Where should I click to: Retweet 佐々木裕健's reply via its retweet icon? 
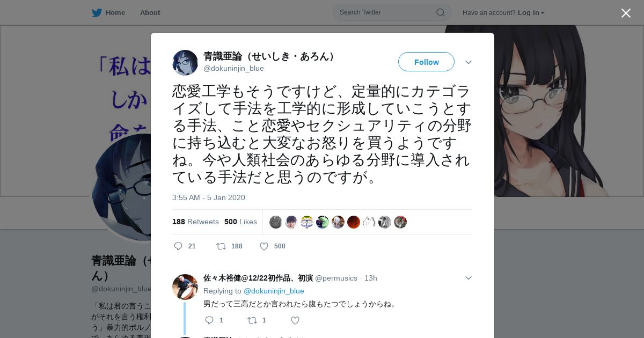point(252,320)
